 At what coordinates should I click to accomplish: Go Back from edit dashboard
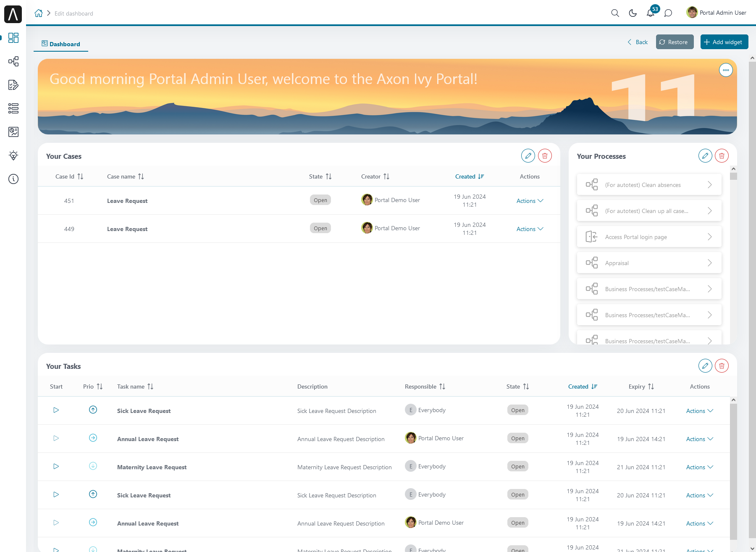pyautogui.click(x=638, y=42)
